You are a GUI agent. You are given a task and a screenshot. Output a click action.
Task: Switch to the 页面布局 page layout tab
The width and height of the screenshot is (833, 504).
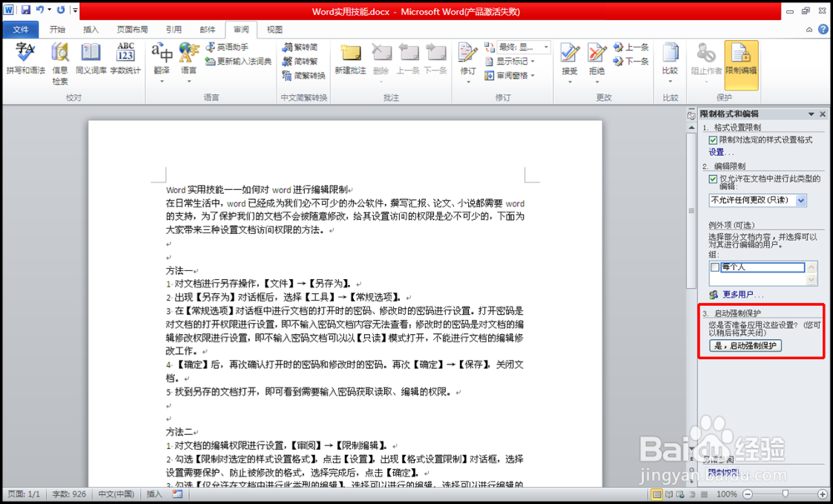[x=132, y=30]
